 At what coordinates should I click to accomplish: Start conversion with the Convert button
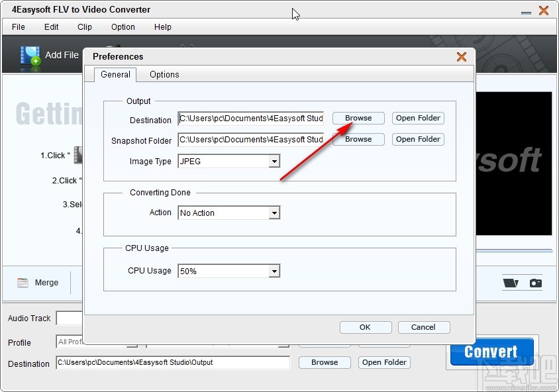491,352
